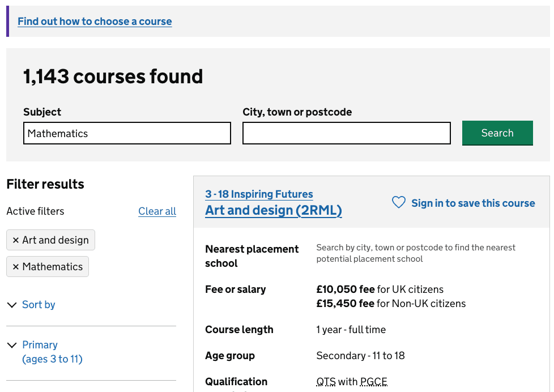
Task: Remove the Art and design filter tag
Action: tap(50, 240)
